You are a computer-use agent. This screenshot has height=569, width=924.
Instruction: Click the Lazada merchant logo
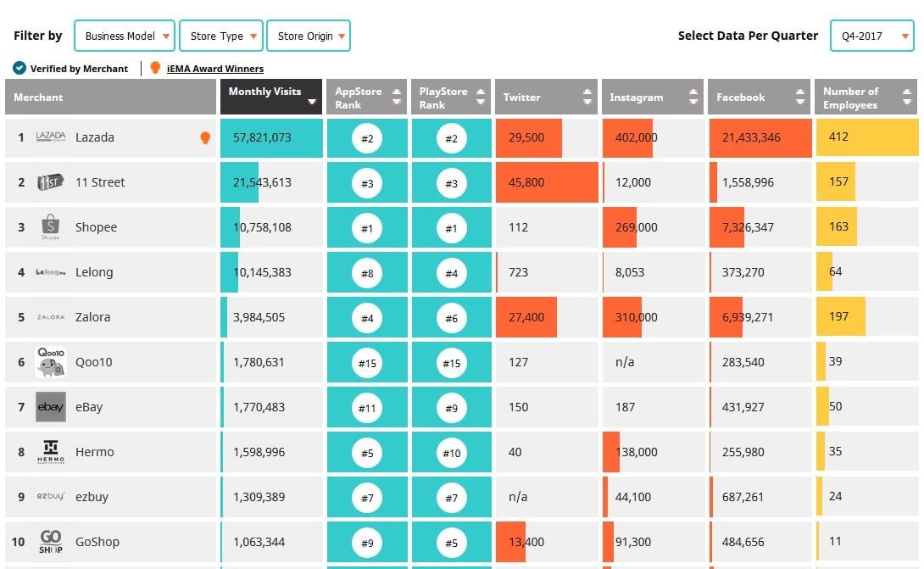point(50,137)
